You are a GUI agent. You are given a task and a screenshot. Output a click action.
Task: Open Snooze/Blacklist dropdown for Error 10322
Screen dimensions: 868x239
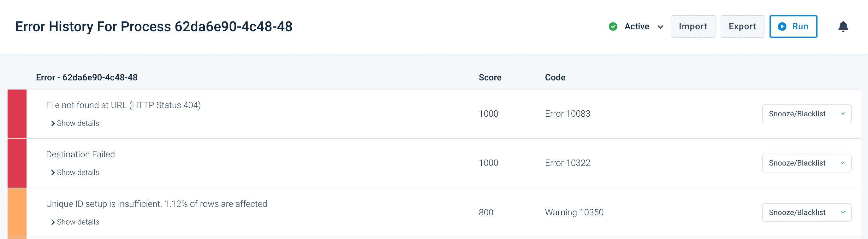pos(806,163)
